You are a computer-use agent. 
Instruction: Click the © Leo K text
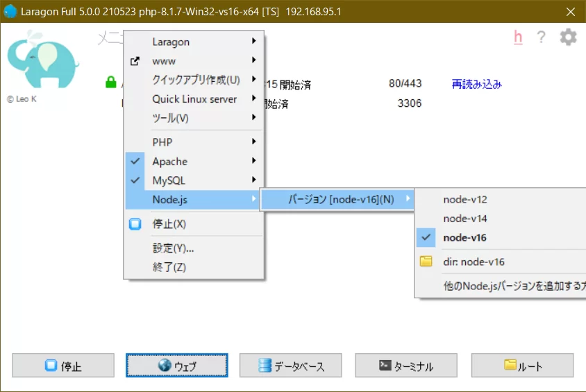[22, 99]
